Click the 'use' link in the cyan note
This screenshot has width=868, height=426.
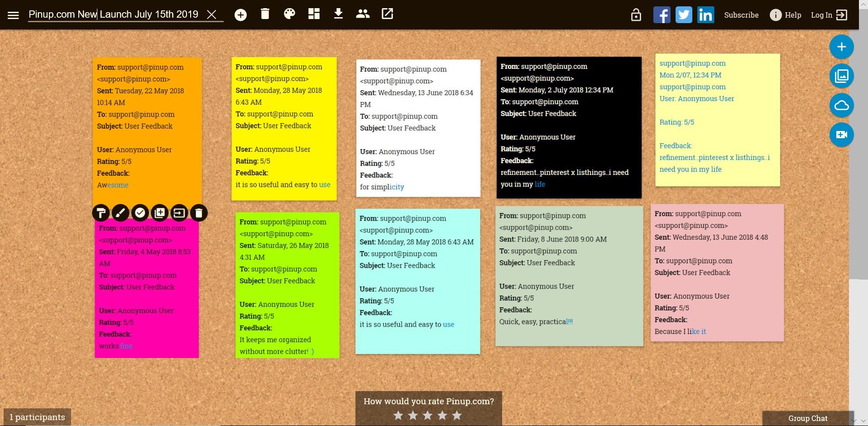(x=449, y=324)
